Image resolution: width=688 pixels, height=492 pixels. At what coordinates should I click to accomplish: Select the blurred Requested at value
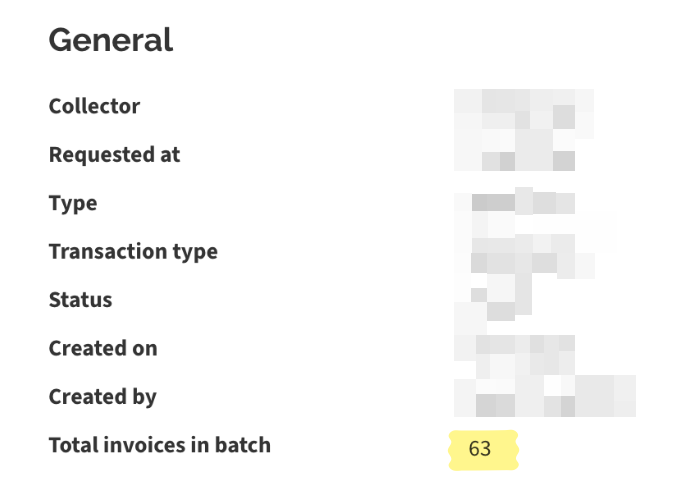pos(515,155)
